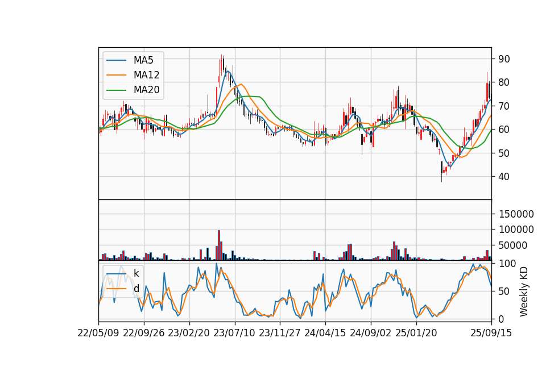Click the 24/09/02 date label

point(370,333)
